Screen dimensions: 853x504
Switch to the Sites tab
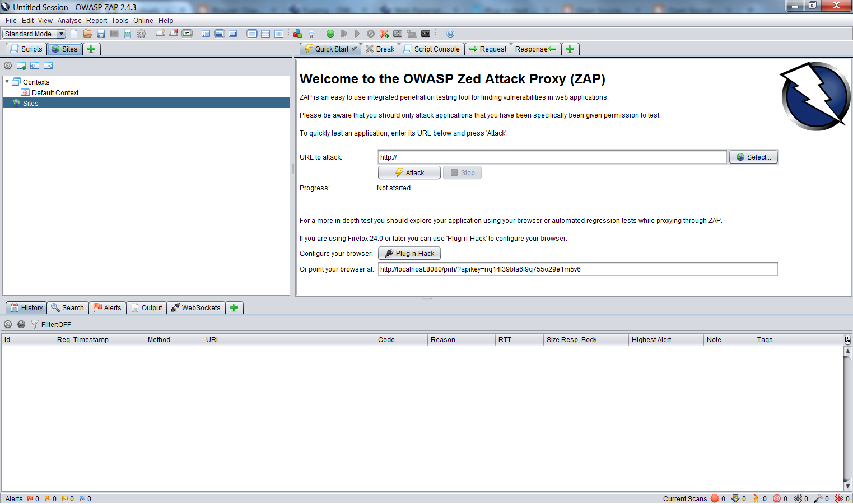65,49
